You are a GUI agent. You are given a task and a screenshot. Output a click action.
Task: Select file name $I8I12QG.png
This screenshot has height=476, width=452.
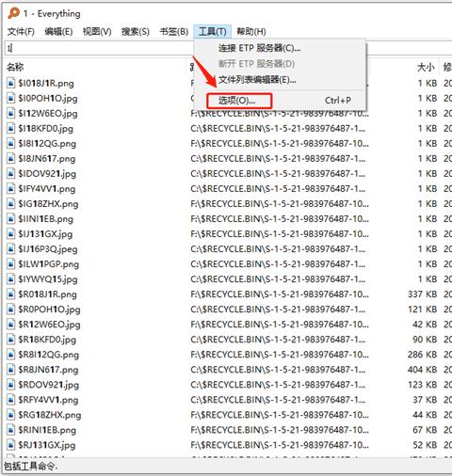click(x=47, y=144)
